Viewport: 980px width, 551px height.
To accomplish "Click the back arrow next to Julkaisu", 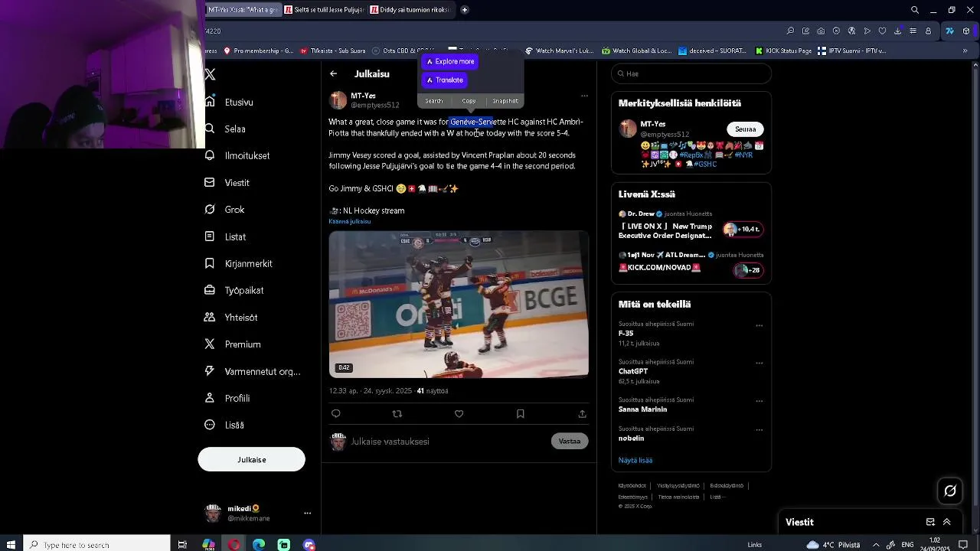I will point(333,74).
